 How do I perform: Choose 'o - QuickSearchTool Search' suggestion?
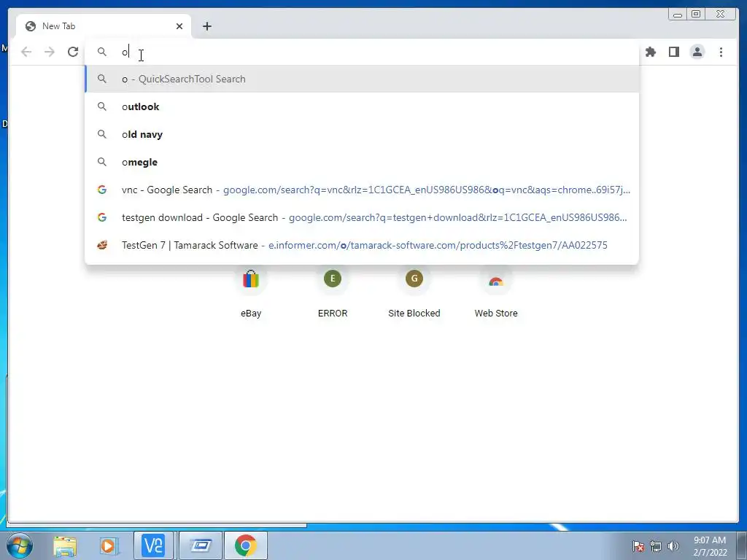[x=362, y=79]
